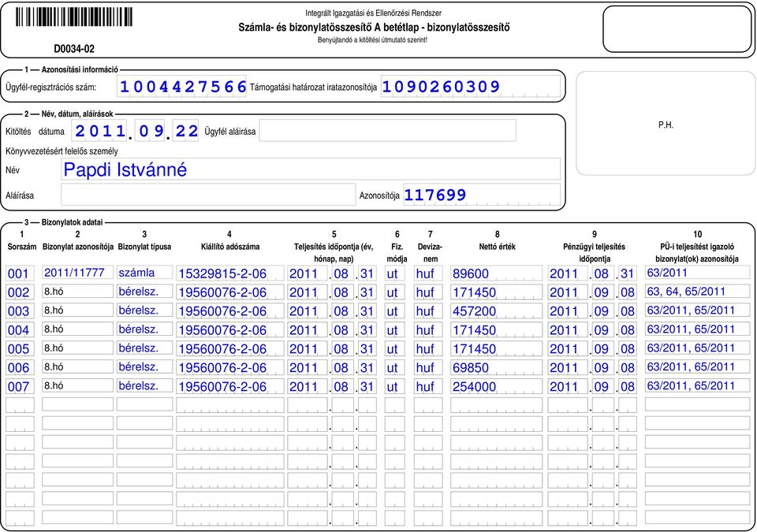Select the Támogatási határozat iratazonosítója field
Image resolution: width=757 pixels, height=532 pixels.
click(x=471, y=87)
